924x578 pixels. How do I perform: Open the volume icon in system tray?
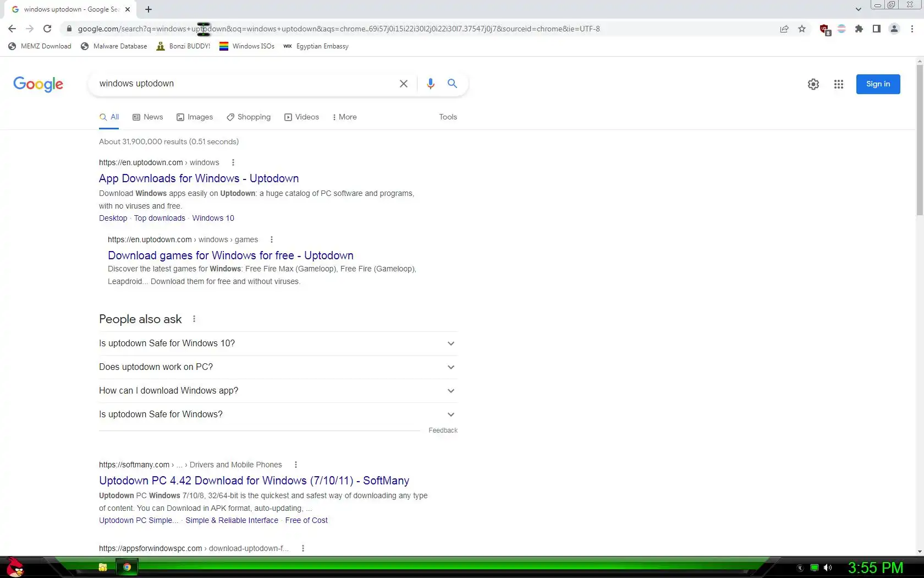point(828,568)
